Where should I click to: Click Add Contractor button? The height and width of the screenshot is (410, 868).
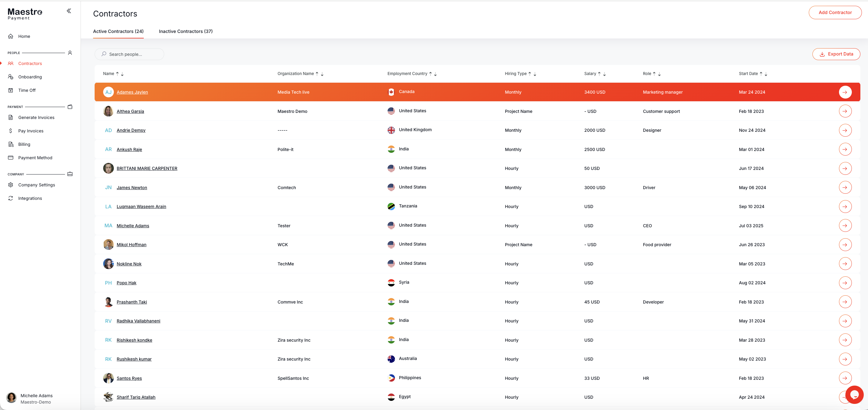[x=835, y=13]
